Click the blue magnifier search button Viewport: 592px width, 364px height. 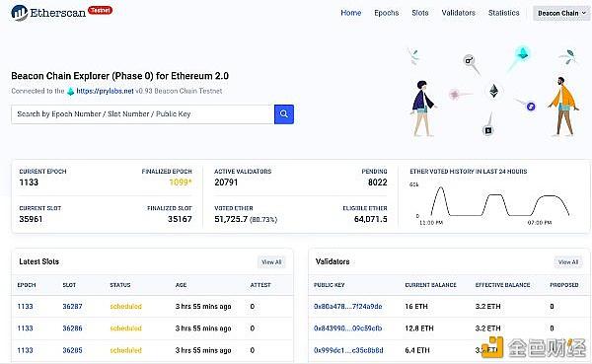pyautogui.click(x=284, y=114)
